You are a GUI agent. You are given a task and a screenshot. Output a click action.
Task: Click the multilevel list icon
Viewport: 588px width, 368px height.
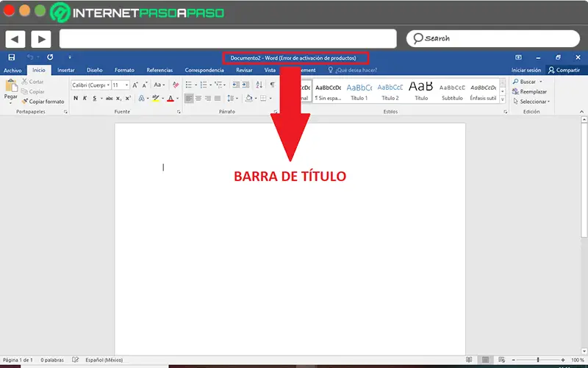[x=218, y=85]
